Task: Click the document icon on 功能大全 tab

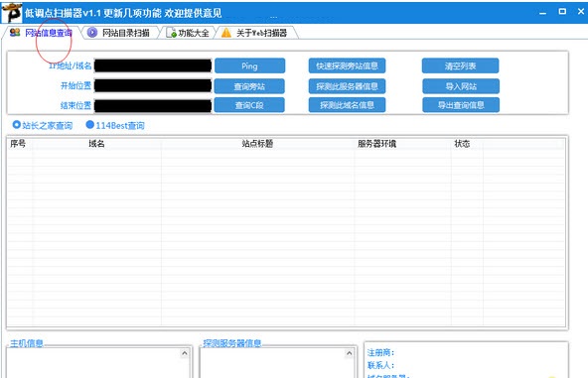Action: click(171, 33)
